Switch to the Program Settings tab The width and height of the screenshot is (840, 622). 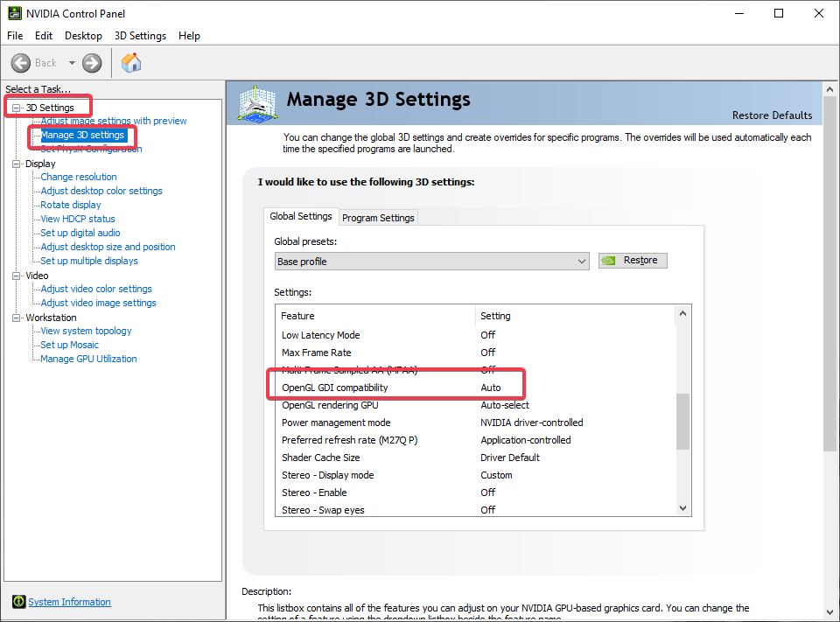click(378, 218)
